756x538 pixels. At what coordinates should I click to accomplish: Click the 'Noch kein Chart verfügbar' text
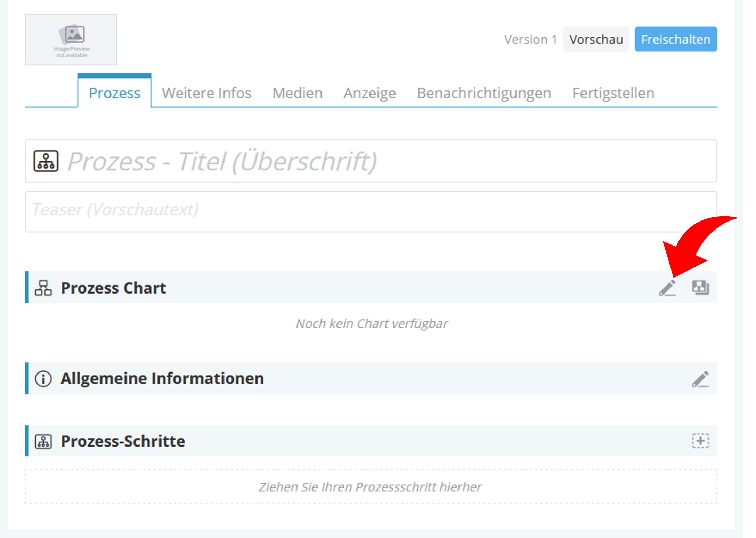click(372, 323)
